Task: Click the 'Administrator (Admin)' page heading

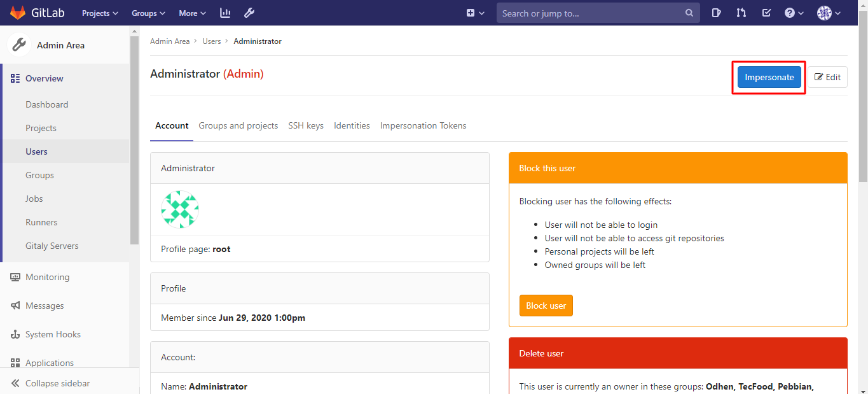Action: click(207, 74)
